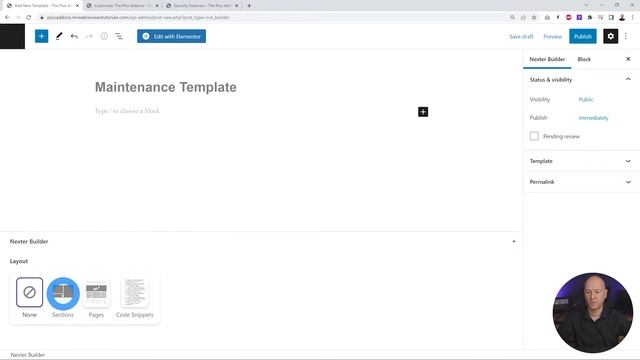Switch to Nexter Builder sidebar tab
Viewport: 640px width, 360px height.
pyautogui.click(x=547, y=59)
